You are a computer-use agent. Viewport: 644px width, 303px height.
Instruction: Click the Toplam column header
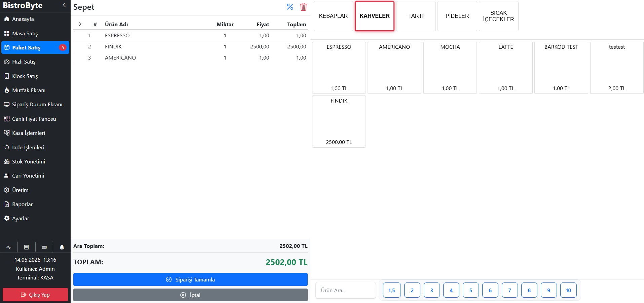297,24
